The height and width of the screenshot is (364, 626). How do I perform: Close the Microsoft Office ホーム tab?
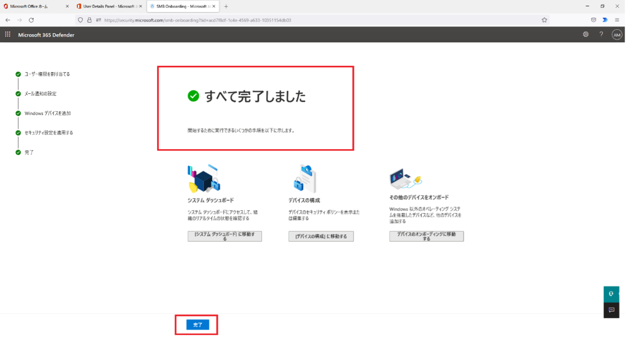(67, 7)
